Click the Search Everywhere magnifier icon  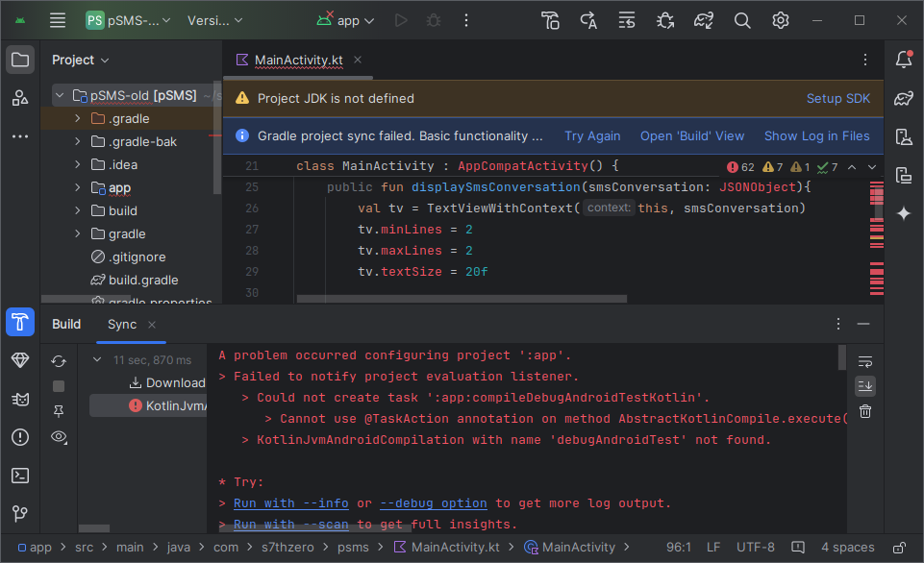click(x=742, y=20)
